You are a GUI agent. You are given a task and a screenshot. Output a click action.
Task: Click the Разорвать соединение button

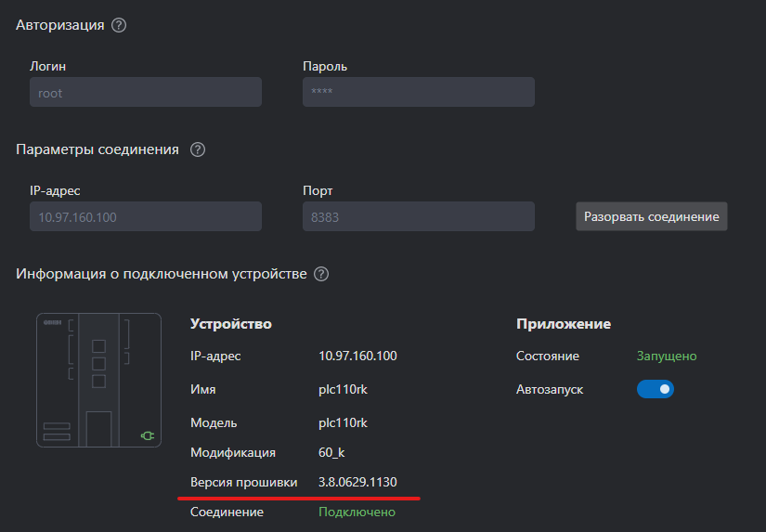[651, 216]
